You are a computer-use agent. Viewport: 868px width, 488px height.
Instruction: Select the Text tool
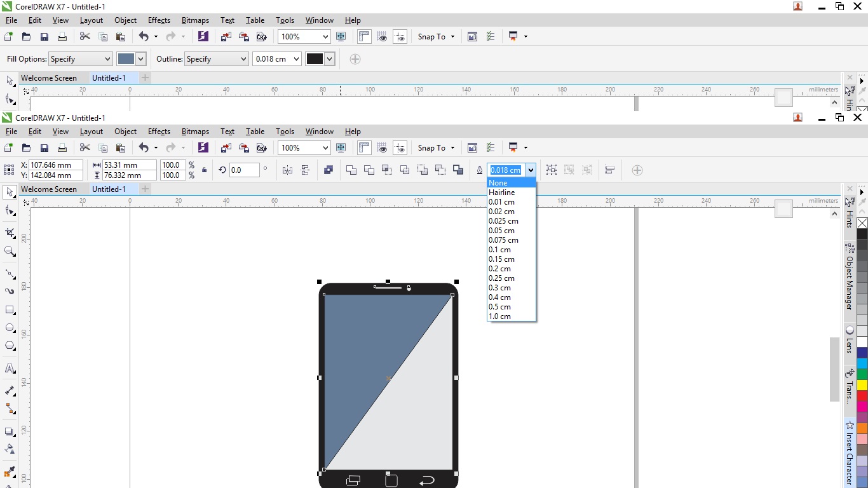tap(10, 368)
